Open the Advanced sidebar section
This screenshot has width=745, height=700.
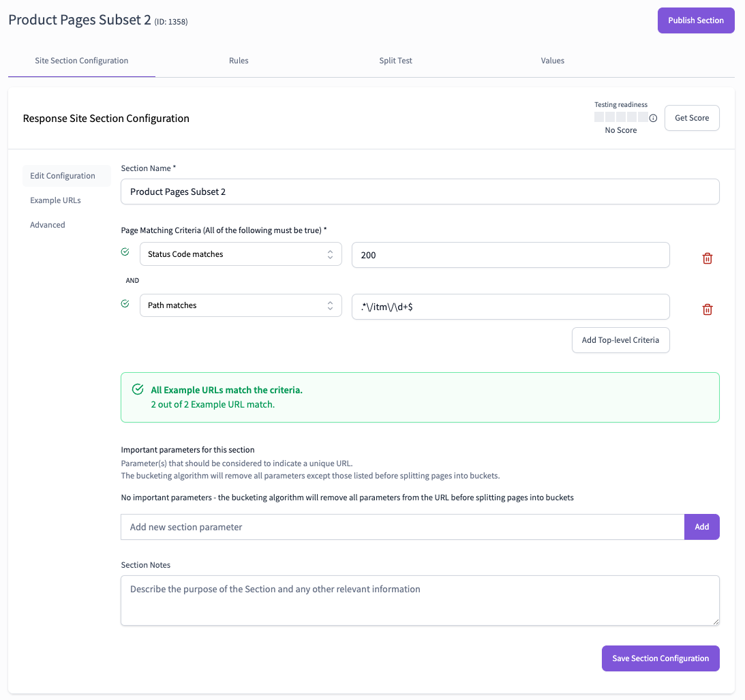click(x=48, y=225)
